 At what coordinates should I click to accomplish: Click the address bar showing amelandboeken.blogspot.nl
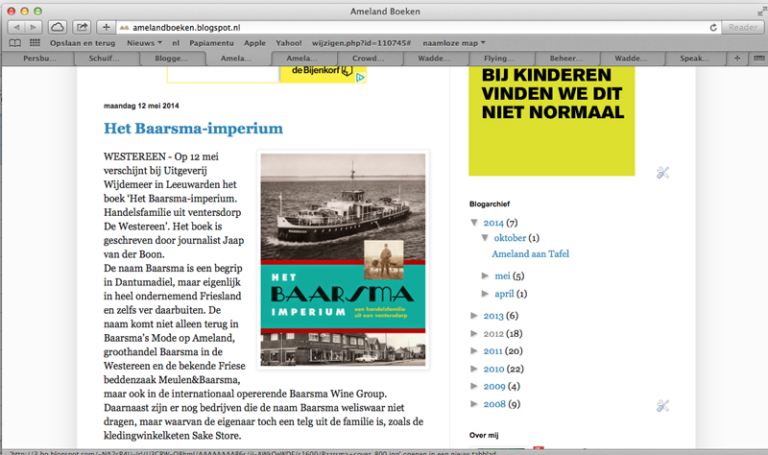[411, 27]
